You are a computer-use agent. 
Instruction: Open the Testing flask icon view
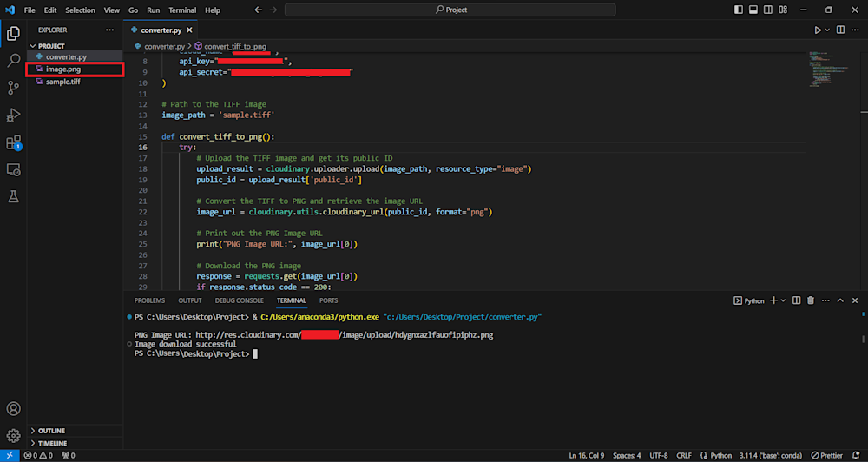coord(13,197)
